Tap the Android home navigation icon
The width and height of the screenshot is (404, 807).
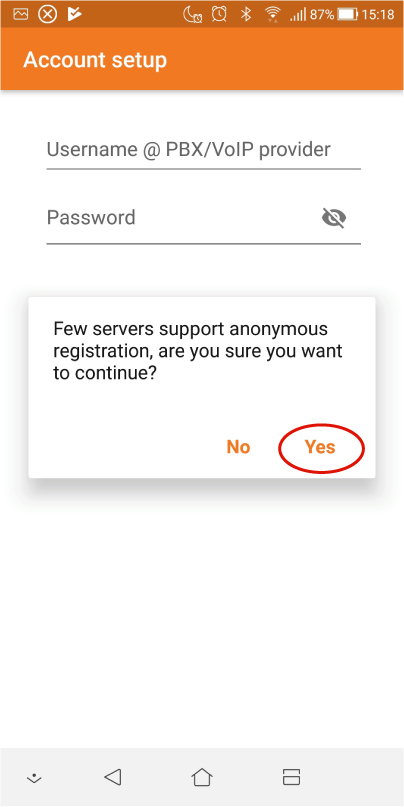pyautogui.click(x=202, y=777)
